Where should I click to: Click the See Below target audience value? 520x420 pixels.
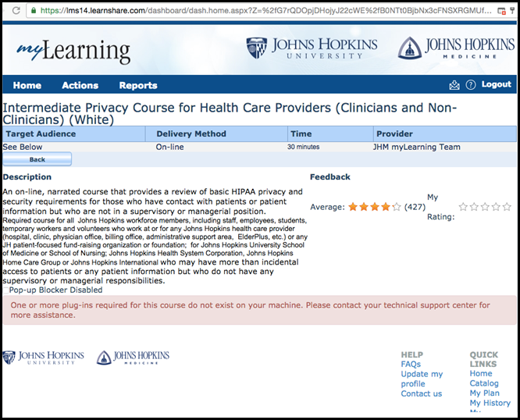click(23, 147)
